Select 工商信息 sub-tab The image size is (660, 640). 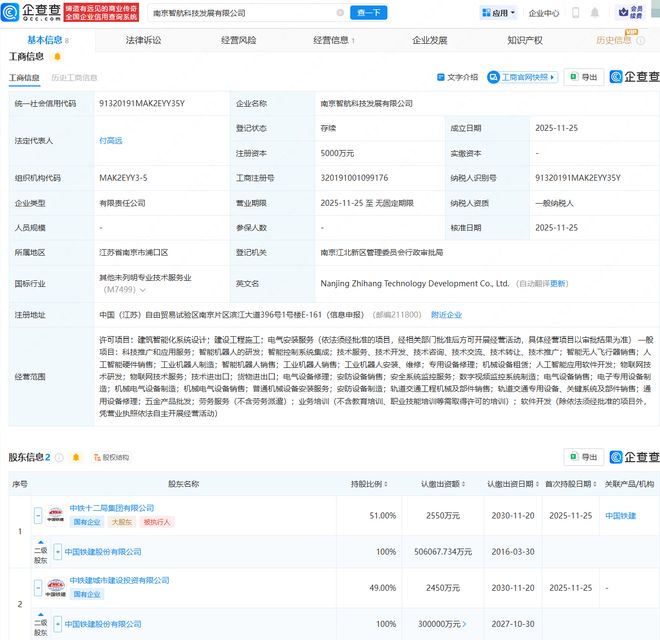pos(24,77)
